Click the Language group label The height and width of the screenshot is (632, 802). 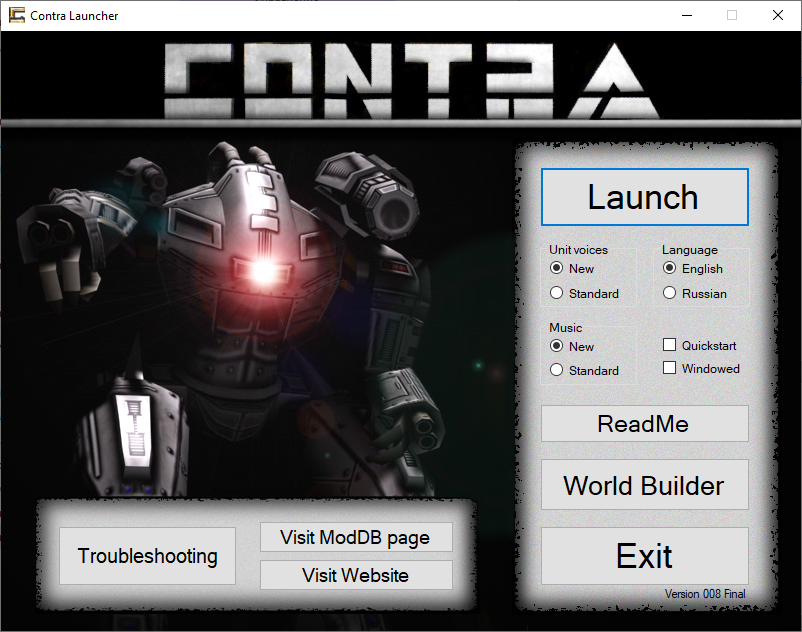(689, 250)
